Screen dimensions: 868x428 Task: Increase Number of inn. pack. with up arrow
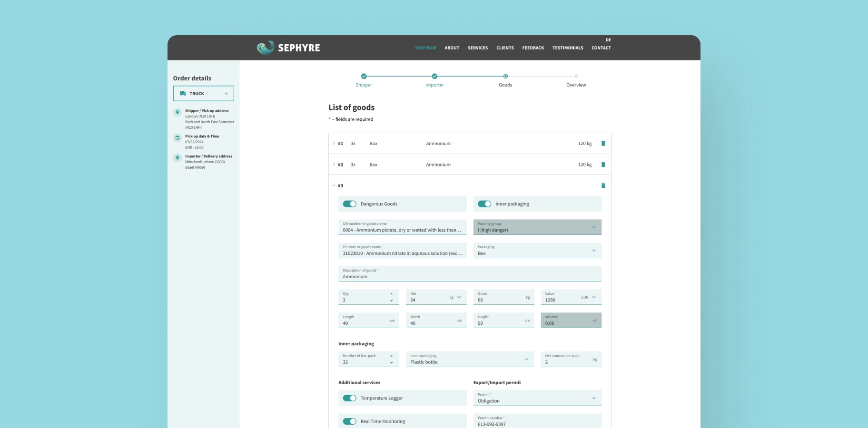tap(392, 356)
